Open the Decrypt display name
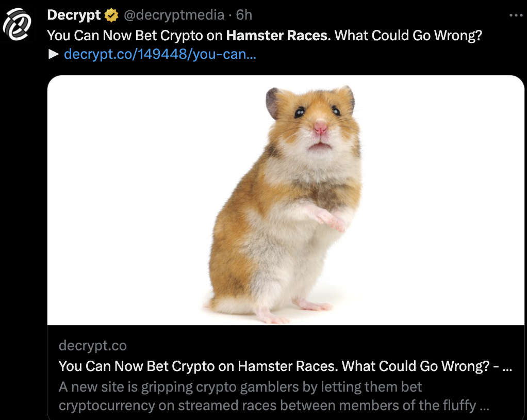This screenshot has height=420, width=527. 74,15
